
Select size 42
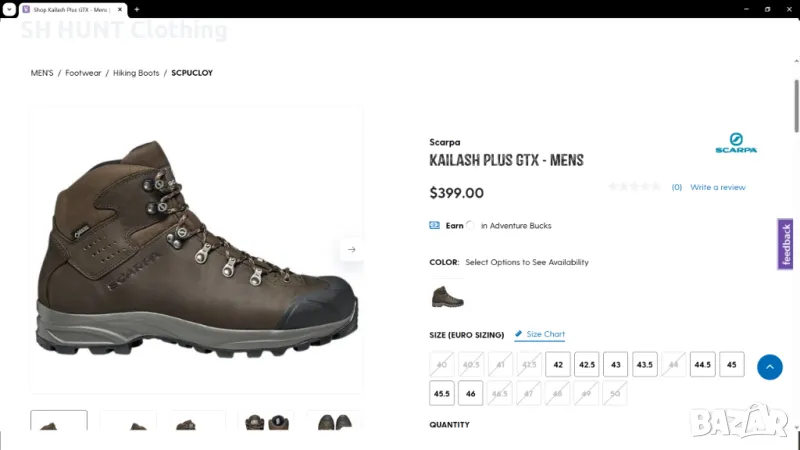coord(558,365)
